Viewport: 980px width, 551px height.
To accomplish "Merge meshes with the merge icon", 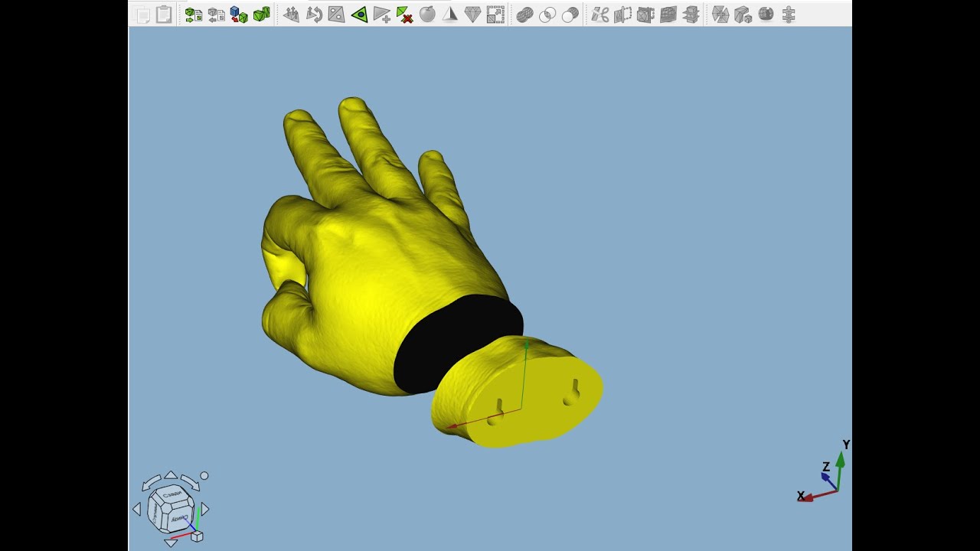I will 720,15.
